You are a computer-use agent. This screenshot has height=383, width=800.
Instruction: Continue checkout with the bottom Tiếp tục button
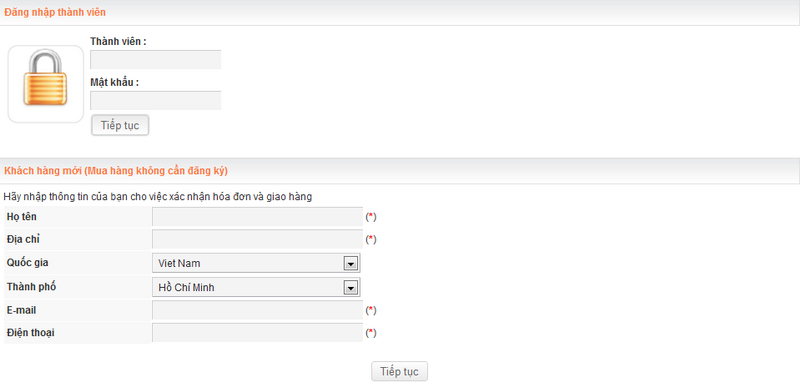click(x=399, y=372)
